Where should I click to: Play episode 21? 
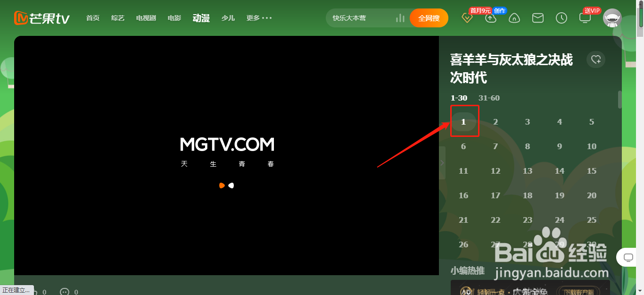(463, 220)
